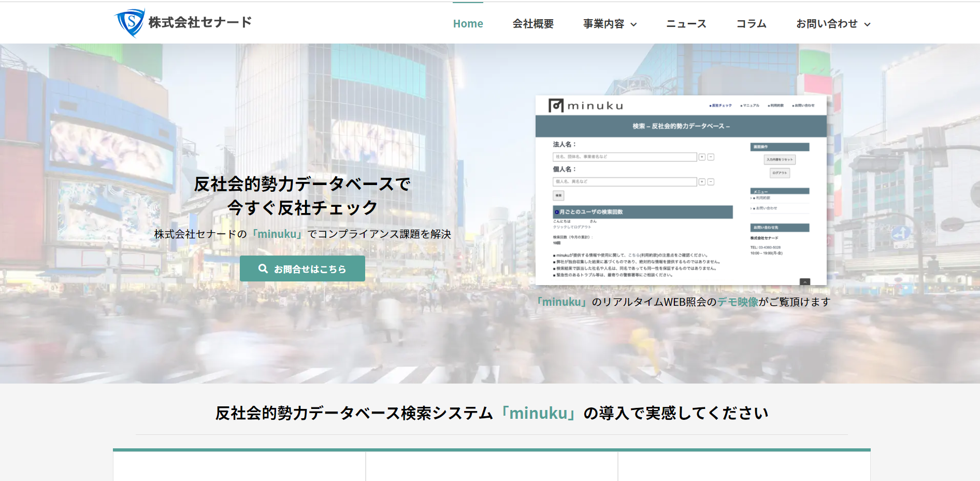Click the 法人名 input field in demo image
The height and width of the screenshot is (481, 980).
[625, 157]
